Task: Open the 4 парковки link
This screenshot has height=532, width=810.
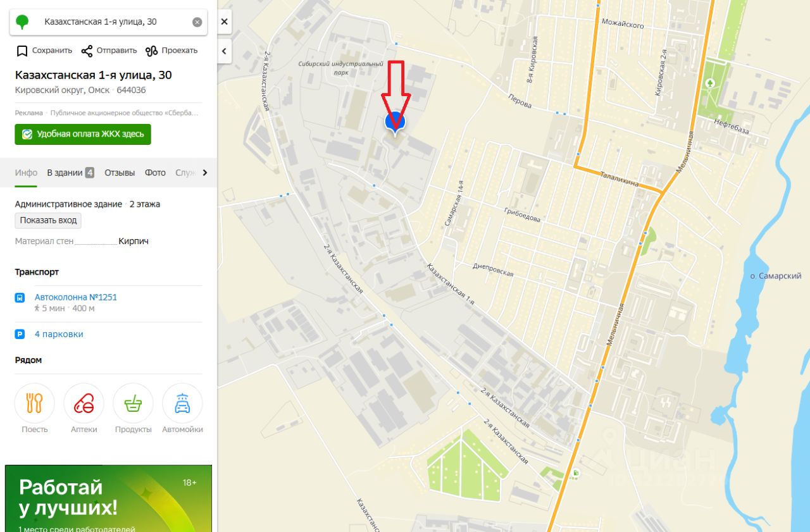Action: click(x=59, y=334)
